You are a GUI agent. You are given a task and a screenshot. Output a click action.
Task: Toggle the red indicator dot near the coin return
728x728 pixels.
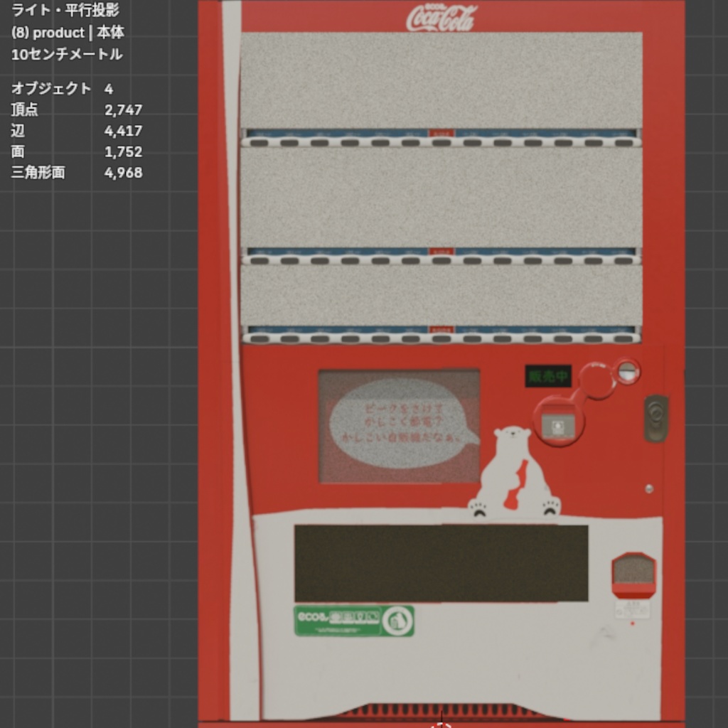[x=633, y=623]
